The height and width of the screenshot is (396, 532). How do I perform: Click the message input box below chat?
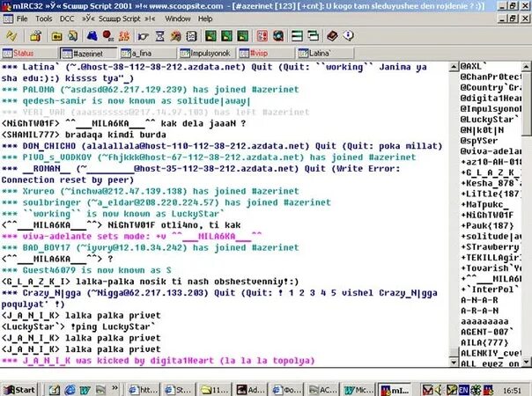[264, 375]
